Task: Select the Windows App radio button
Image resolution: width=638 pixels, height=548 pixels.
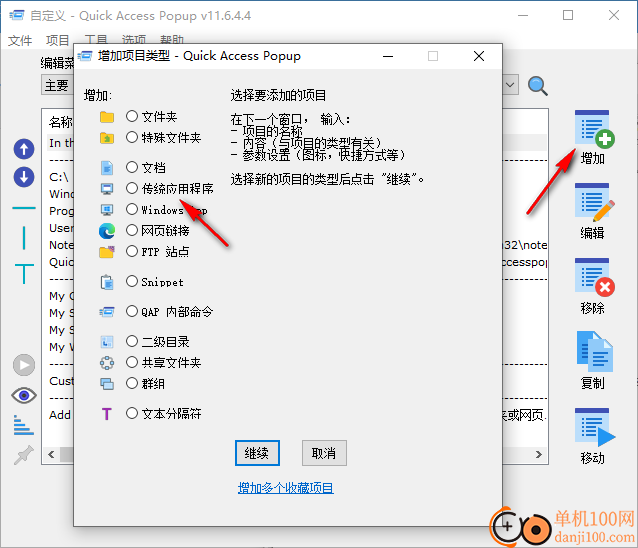Action: tap(131, 210)
